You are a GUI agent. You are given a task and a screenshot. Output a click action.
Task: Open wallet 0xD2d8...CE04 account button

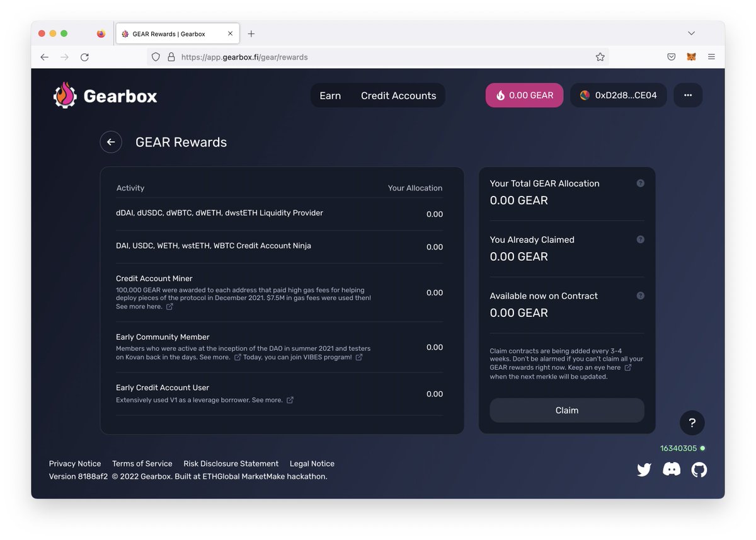pyautogui.click(x=619, y=95)
